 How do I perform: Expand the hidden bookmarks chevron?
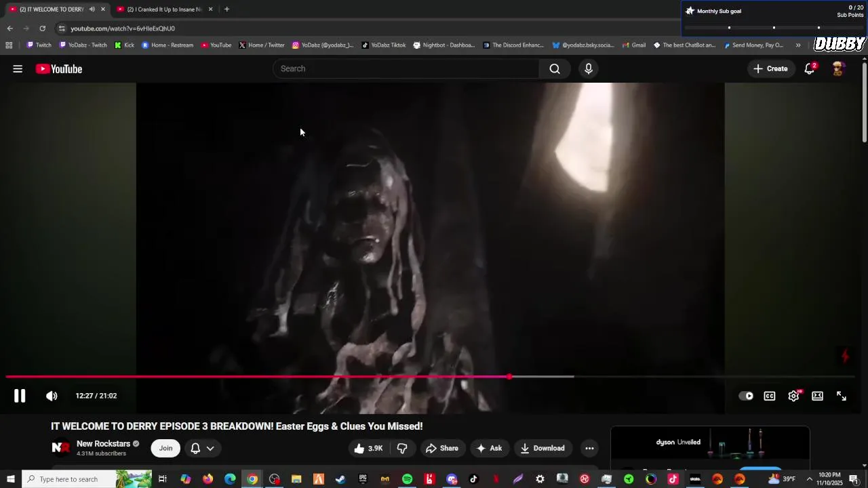click(798, 45)
